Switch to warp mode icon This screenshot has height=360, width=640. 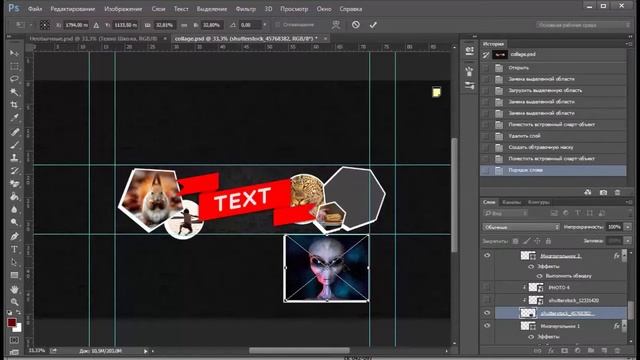coord(336,25)
